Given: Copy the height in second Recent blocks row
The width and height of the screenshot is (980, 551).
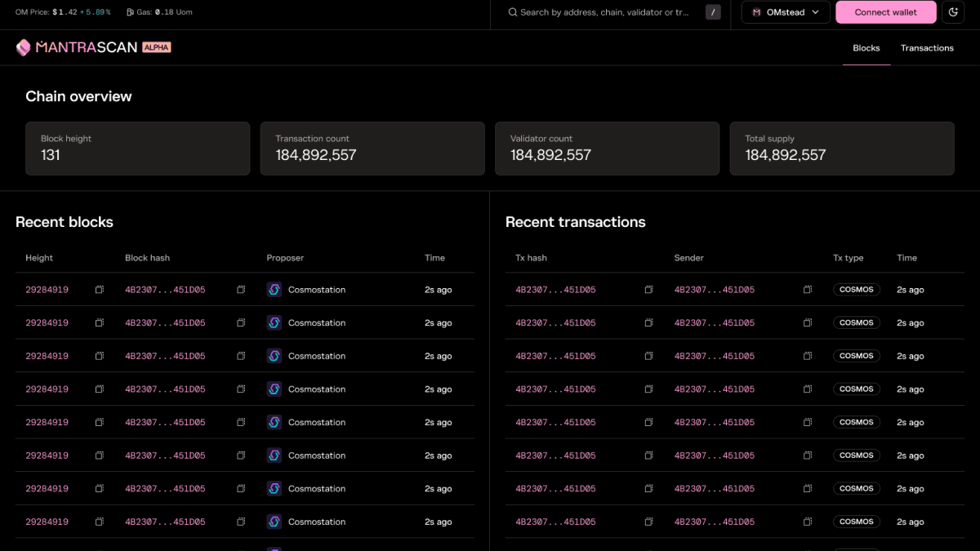Looking at the screenshot, I should point(100,323).
